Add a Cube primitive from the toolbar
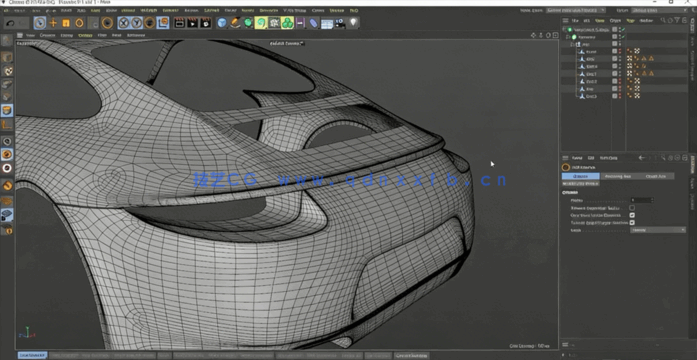Image resolution: width=697 pixels, height=360 pixels. click(222, 23)
